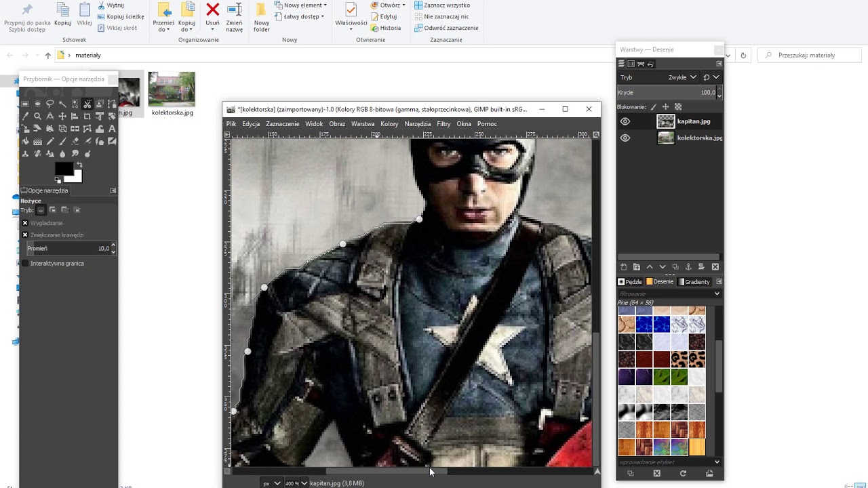Select the Crop tool
The width and height of the screenshot is (868, 488).
click(87, 116)
